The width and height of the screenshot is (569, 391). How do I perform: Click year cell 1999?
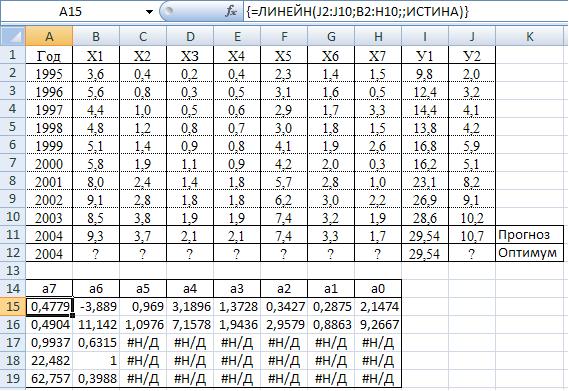[x=49, y=146]
